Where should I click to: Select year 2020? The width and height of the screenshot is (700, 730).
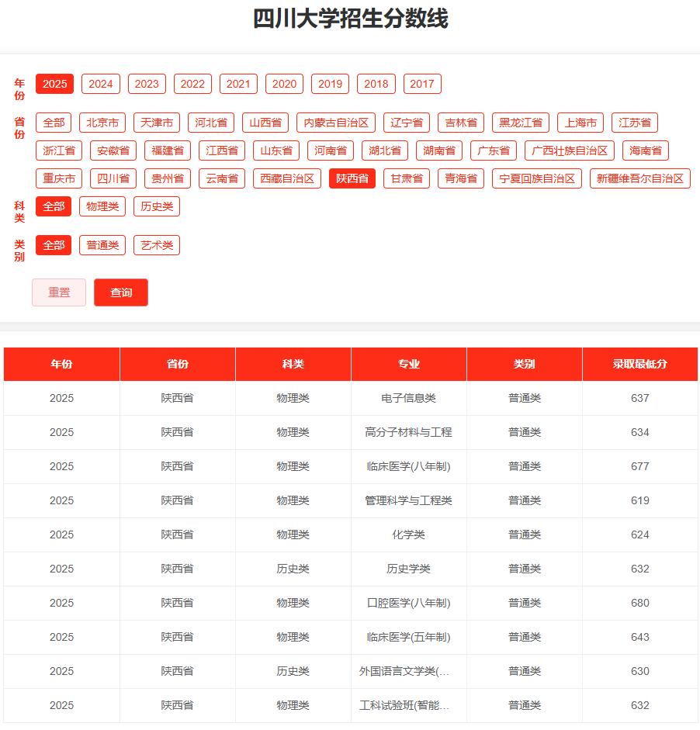point(284,84)
